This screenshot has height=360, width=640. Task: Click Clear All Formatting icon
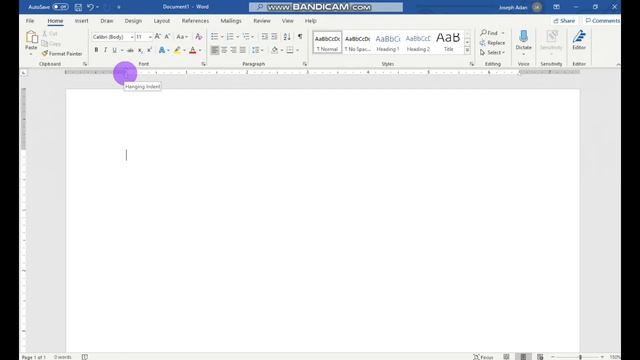pyautogui.click(x=199, y=37)
